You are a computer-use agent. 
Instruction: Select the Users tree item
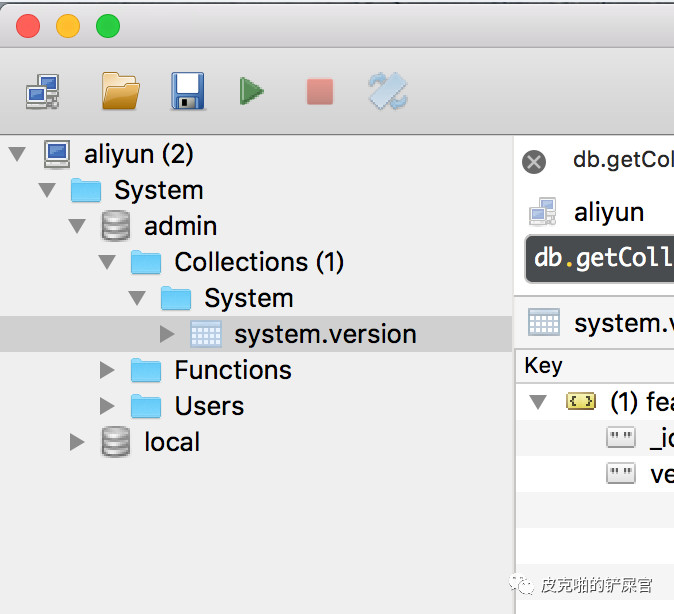pos(209,406)
